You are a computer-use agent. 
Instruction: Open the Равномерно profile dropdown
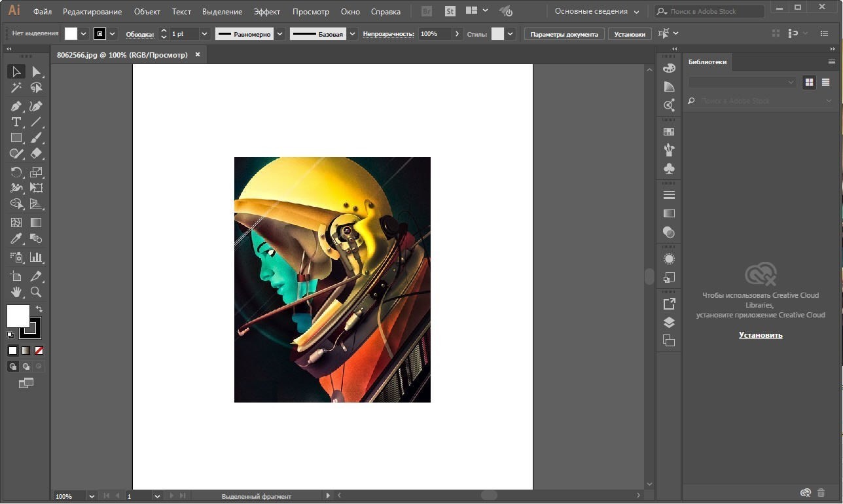pos(280,34)
